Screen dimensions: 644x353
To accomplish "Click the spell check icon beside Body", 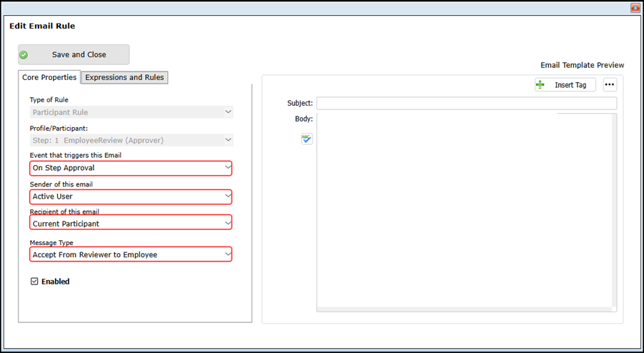I will [x=307, y=139].
